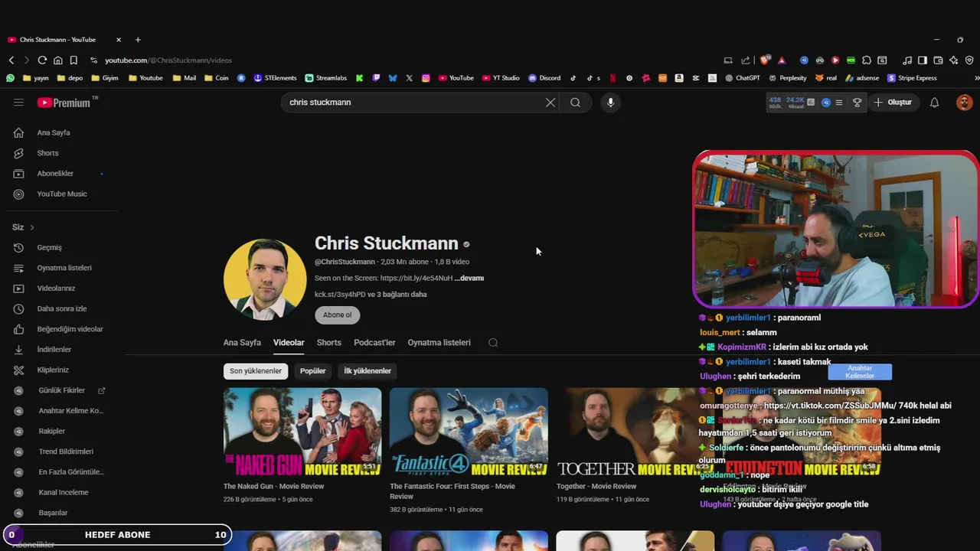This screenshot has height=551, width=980.
Task: Reload the page
Action: pyautogui.click(x=42, y=60)
